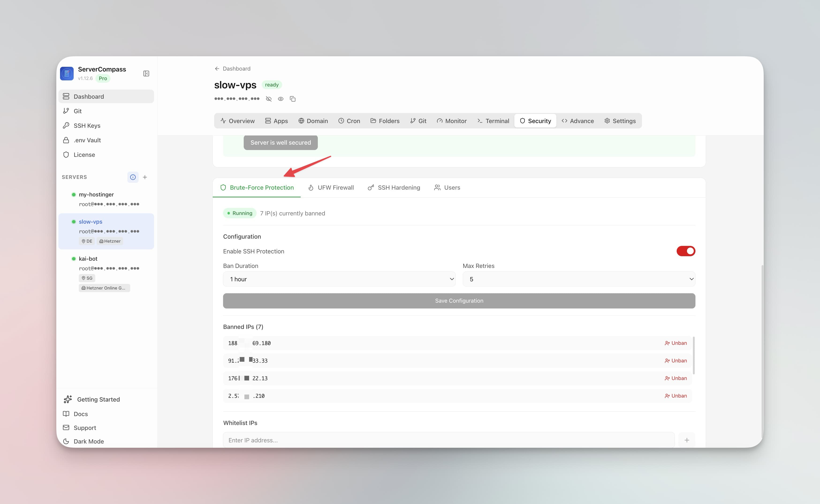
Task: Hide server IP with crossed-eye icon
Action: (268, 99)
